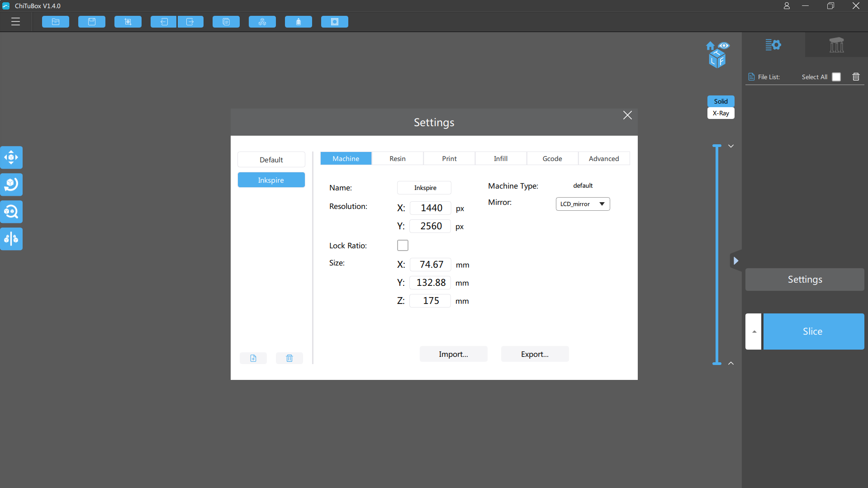The width and height of the screenshot is (868, 488).
Task: Click the user account icon in title bar
Action: point(787,6)
